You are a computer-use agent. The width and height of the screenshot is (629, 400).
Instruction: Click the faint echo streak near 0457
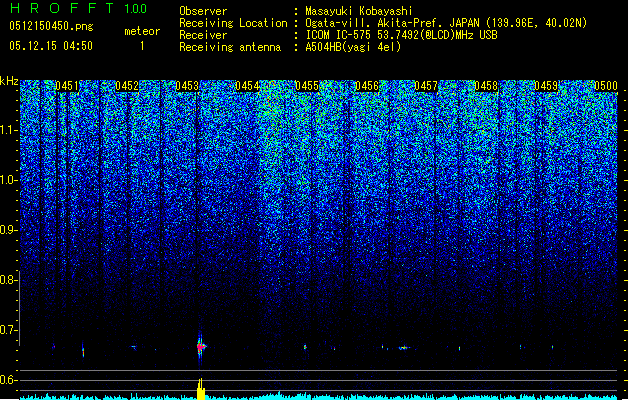[x=404, y=348]
